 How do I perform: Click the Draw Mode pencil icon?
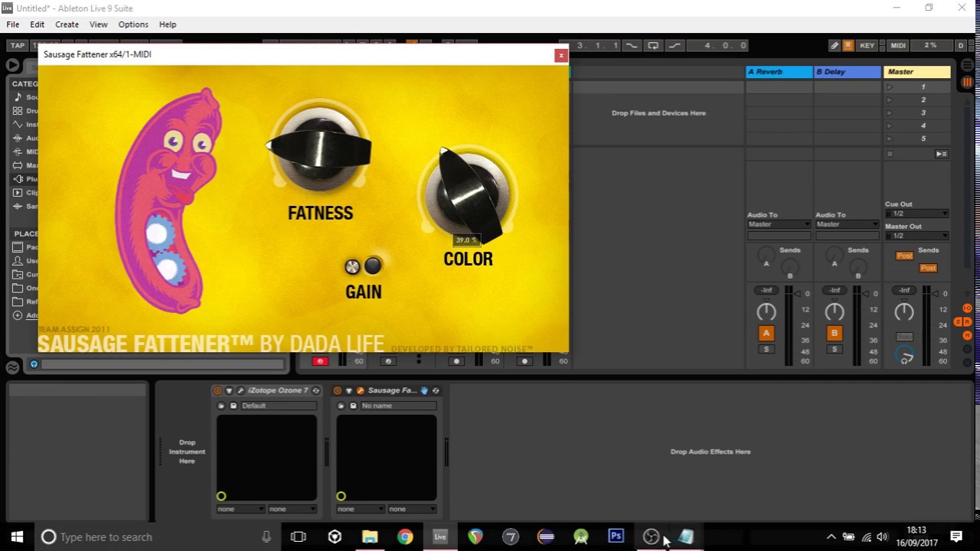pos(835,46)
